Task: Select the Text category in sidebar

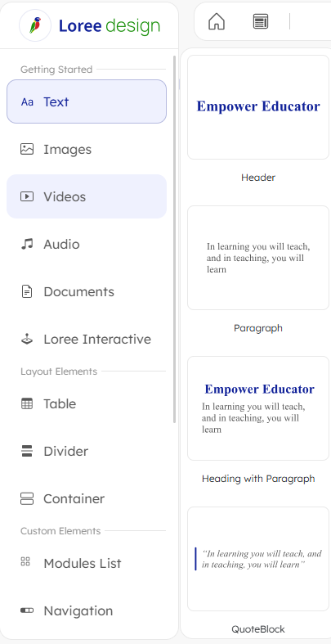Action: (87, 101)
